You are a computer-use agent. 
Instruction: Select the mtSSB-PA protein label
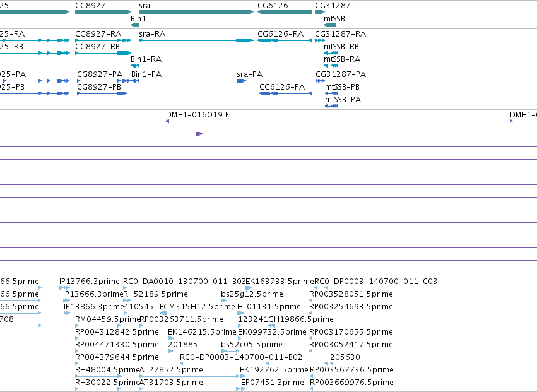343,100
